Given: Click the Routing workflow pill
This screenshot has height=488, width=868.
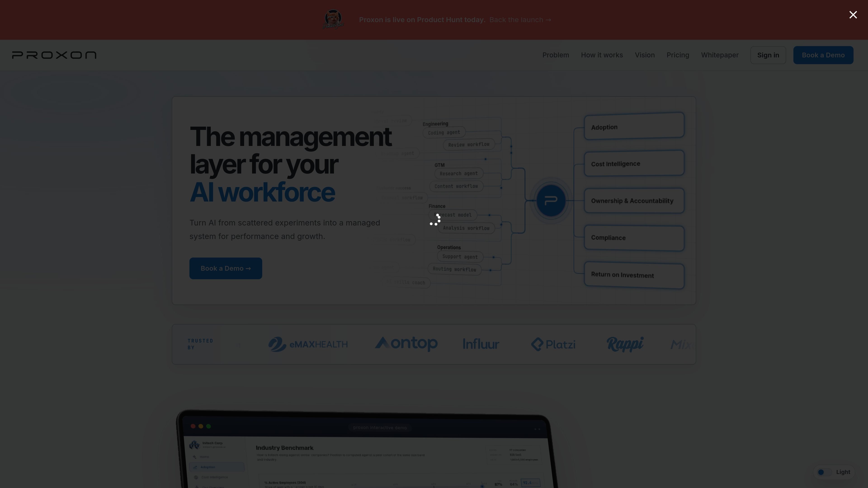Looking at the screenshot, I should pos(454,269).
